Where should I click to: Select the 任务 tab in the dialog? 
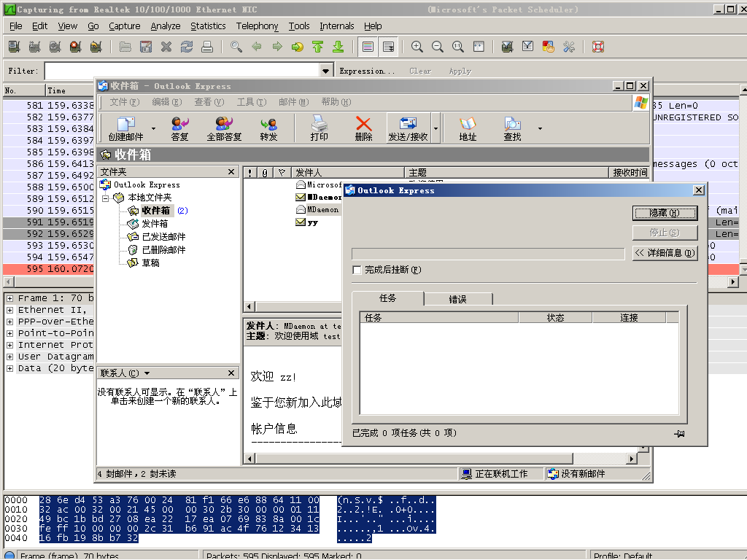click(x=388, y=298)
